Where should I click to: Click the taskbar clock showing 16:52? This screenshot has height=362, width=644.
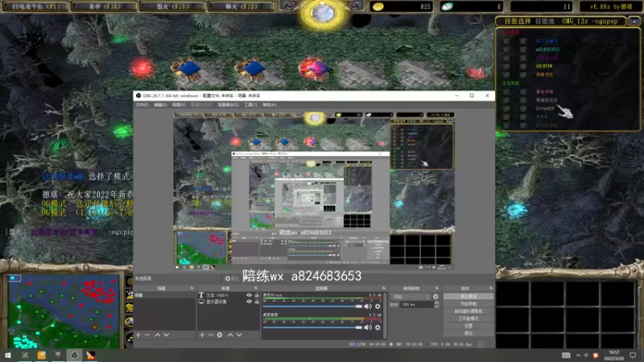tap(613, 356)
